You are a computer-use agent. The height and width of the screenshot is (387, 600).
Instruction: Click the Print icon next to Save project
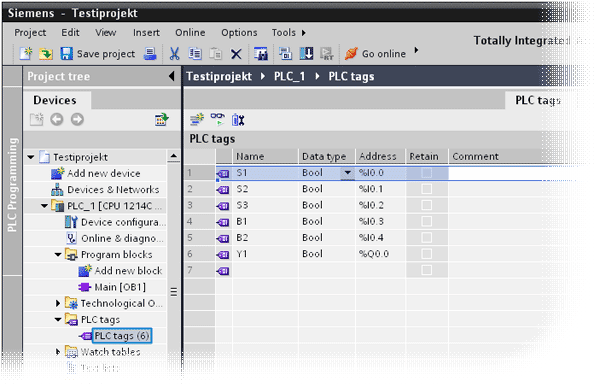click(x=150, y=54)
